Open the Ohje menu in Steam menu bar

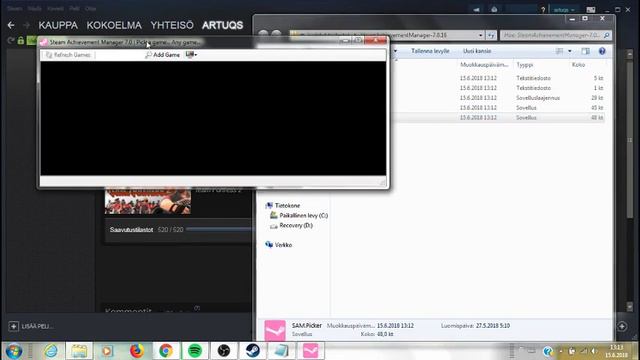click(90, 8)
